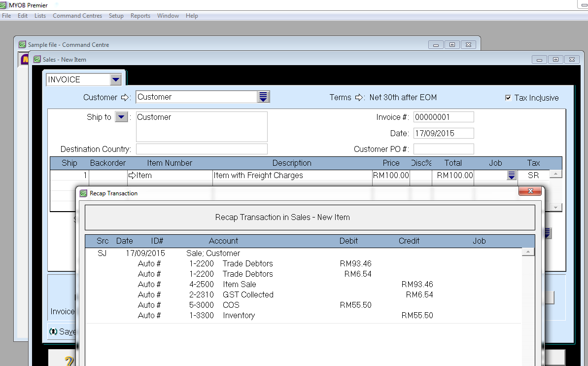Image resolution: width=588 pixels, height=366 pixels.
Task: Open the Command Centres menu
Action: pyautogui.click(x=77, y=15)
